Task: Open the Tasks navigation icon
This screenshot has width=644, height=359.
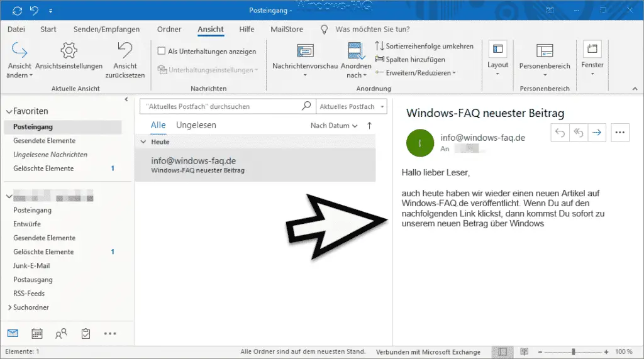Action: pyautogui.click(x=86, y=333)
